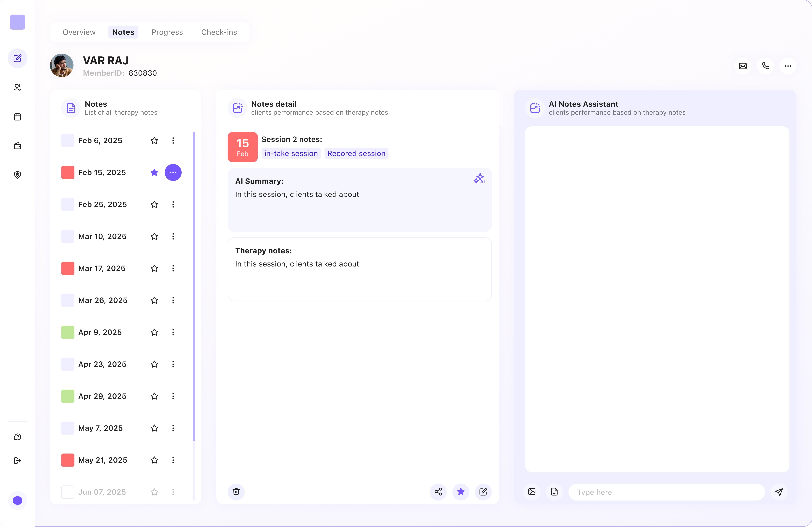The width and height of the screenshot is (812, 527).
Task: Click the phone call icon
Action: tap(765, 66)
